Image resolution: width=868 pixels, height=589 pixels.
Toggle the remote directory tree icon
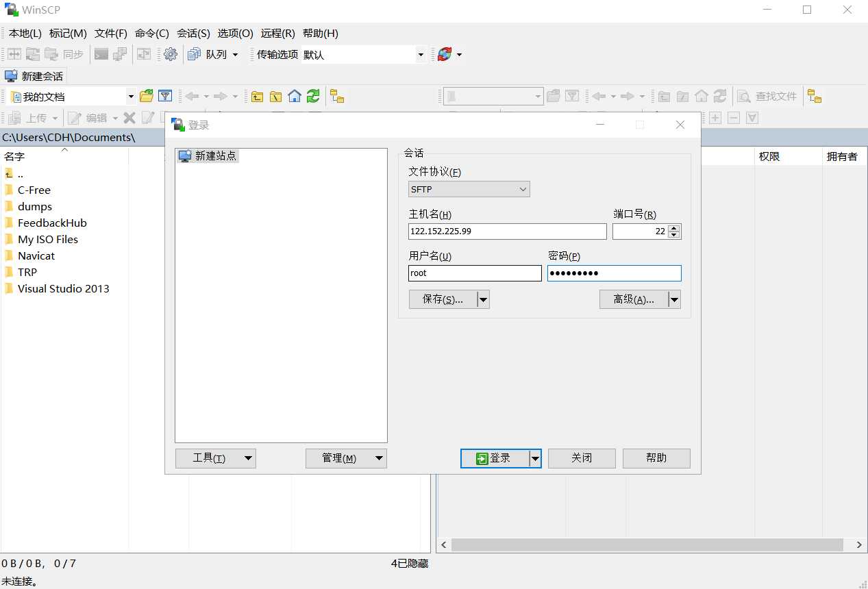click(x=814, y=96)
